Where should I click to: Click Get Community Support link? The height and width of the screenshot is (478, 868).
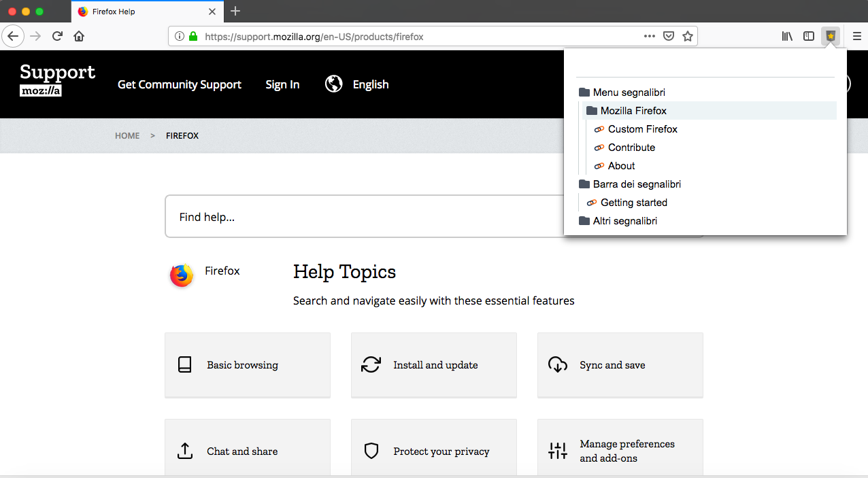(180, 84)
